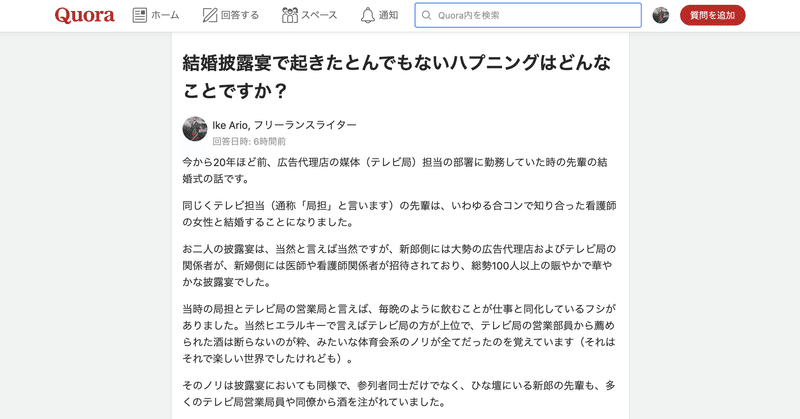Click the paragraph starting お二人の披露宴は
Image resolution: width=800 pixels, height=419 pixels.
399,265
